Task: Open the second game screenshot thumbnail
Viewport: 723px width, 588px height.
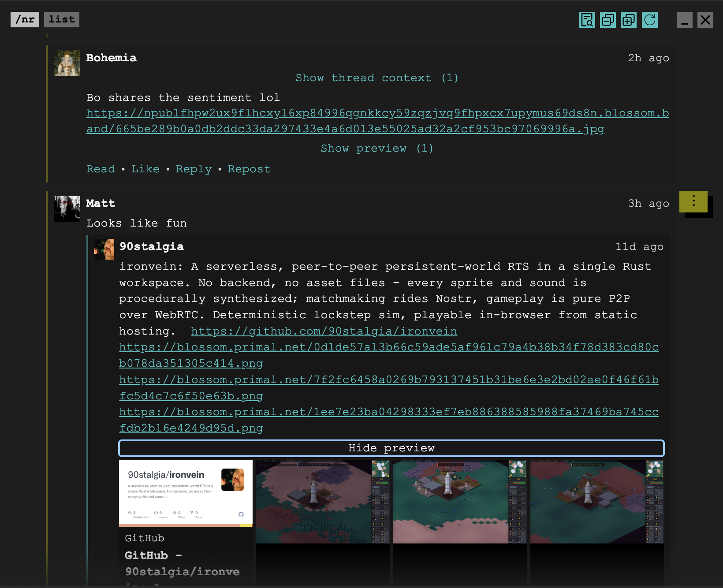Action: (x=460, y=502)
